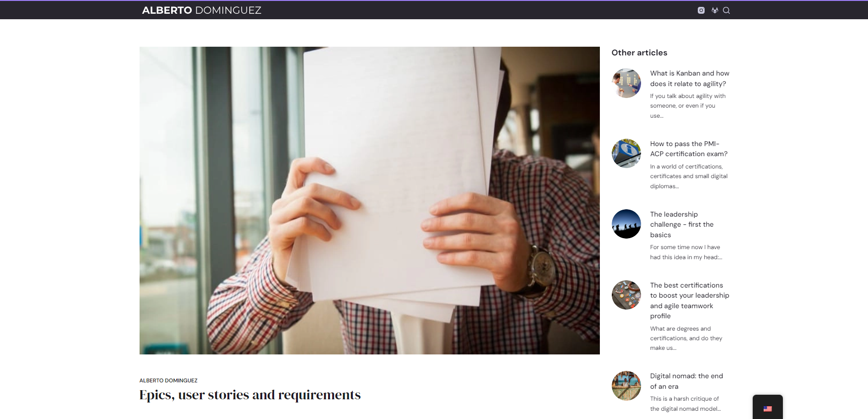Open the US flag language switcher
The width and height of the screenshot is (868, 419).
coord(767,408)
